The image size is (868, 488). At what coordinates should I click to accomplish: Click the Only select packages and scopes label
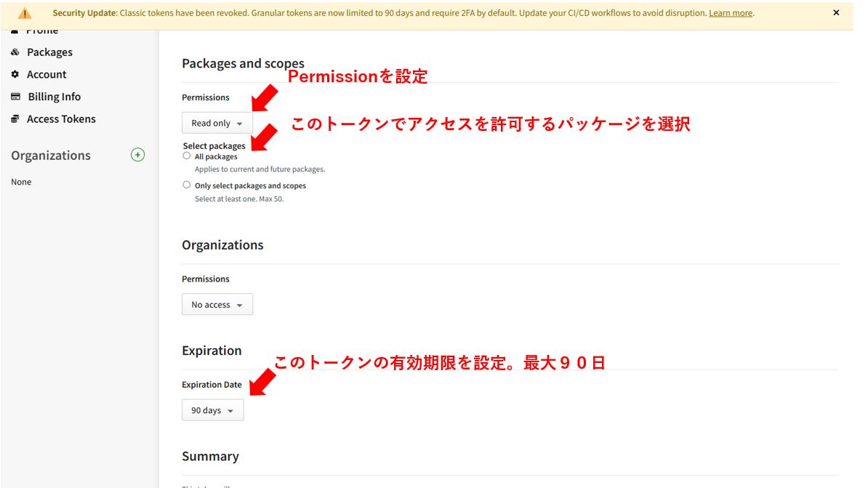coord(250,185)
